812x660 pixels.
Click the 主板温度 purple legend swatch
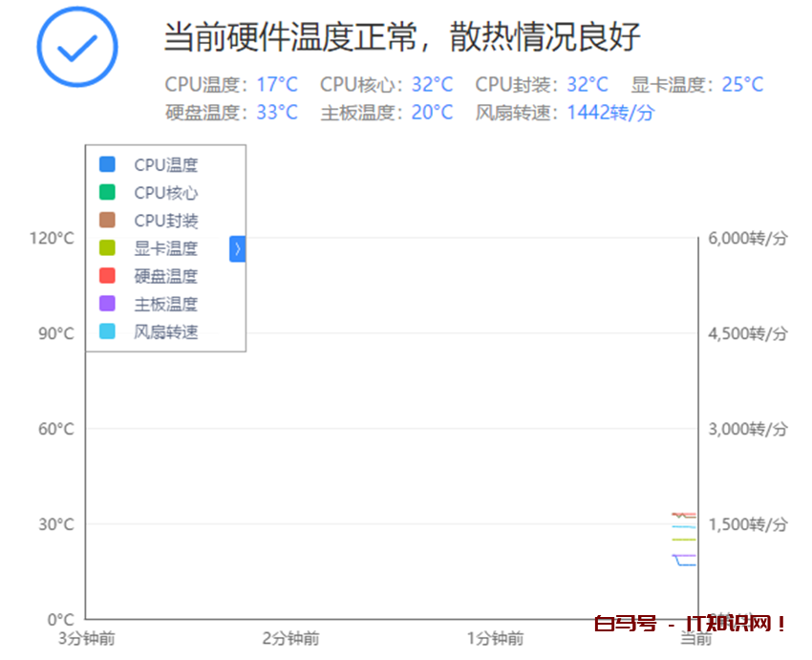point(108,304)
